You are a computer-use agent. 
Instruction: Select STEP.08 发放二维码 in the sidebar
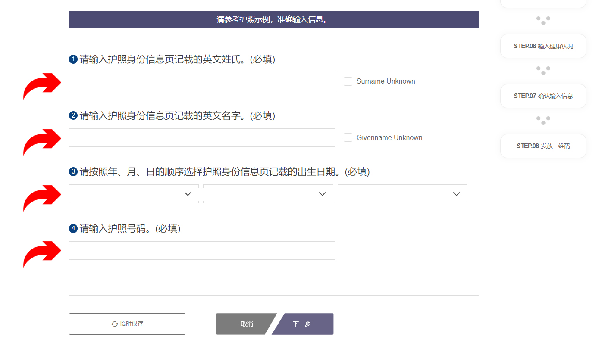(543, 146)
